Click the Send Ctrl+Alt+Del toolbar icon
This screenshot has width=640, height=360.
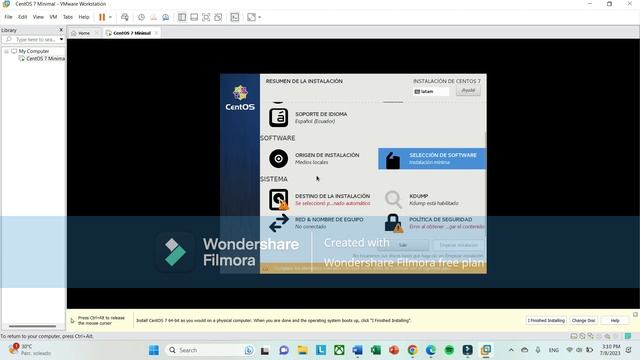click(x=125, y=17)
